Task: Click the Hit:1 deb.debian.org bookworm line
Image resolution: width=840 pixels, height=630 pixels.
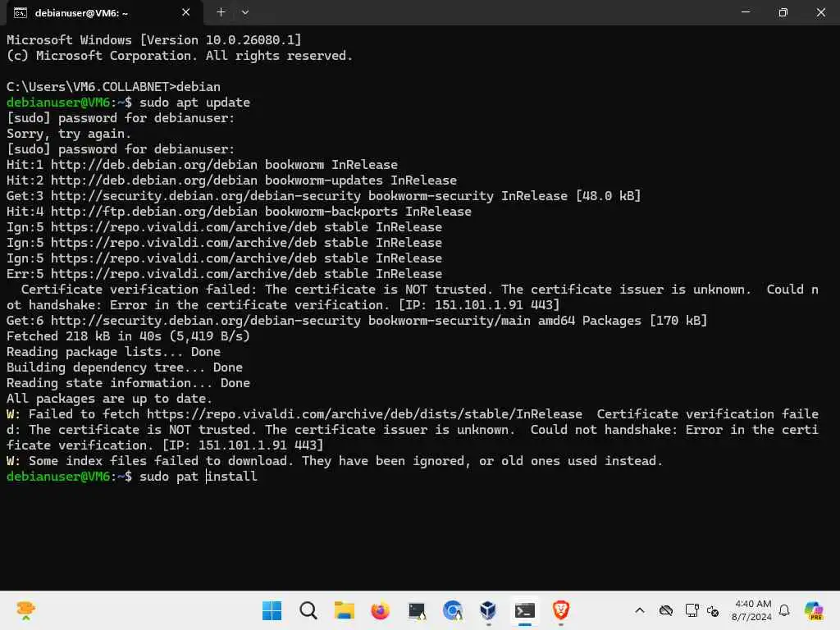Action: [202, 164]
